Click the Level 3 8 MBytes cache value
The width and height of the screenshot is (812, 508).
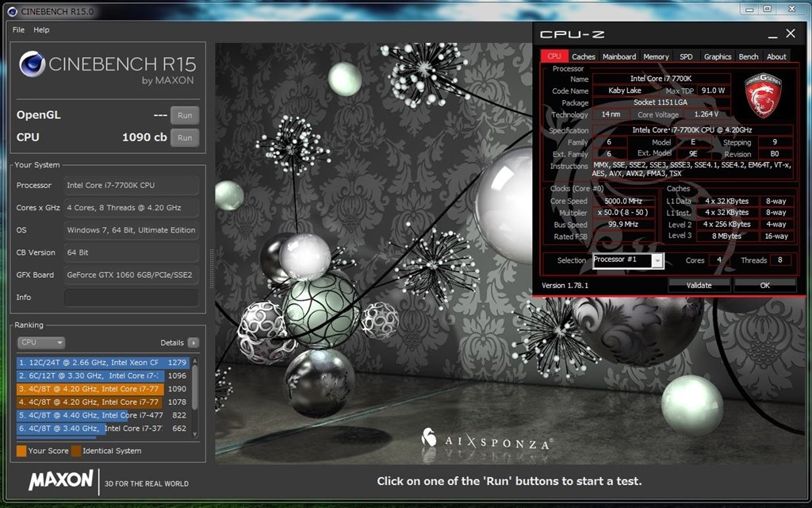coord(726,236)
